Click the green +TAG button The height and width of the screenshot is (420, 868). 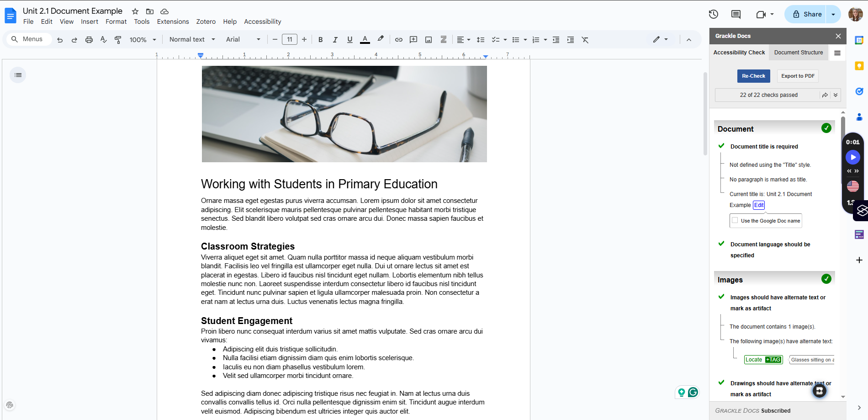pos(773,360)
